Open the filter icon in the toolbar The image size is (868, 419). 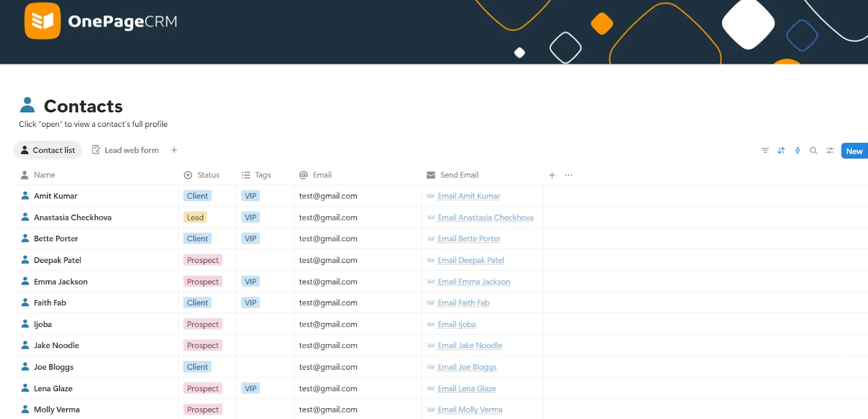click(765, 151)
